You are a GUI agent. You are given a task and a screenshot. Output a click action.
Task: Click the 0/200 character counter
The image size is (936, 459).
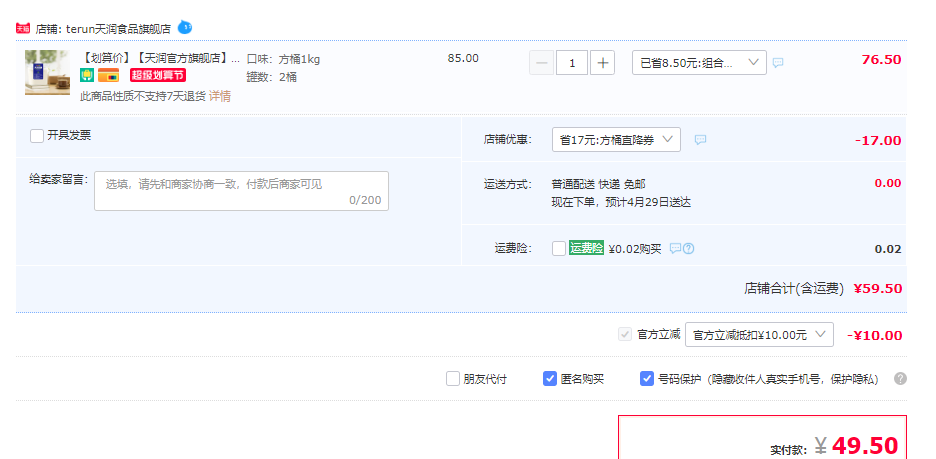(x=365, y=201)
